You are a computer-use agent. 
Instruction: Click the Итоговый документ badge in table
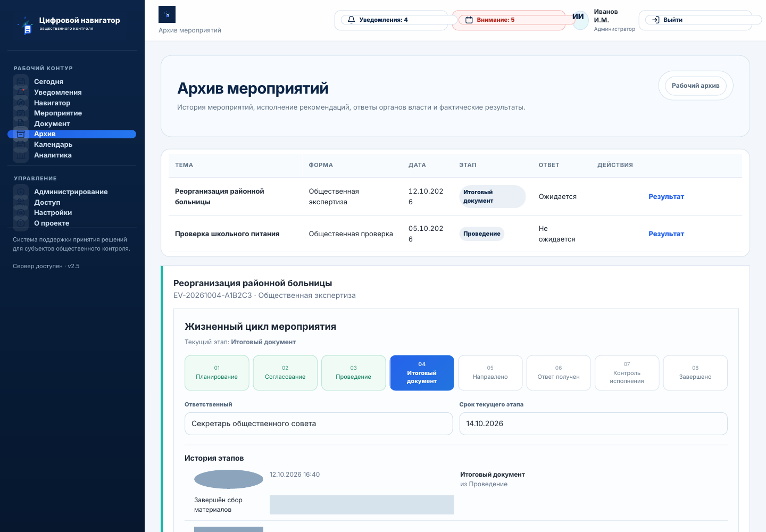(493, 197)
